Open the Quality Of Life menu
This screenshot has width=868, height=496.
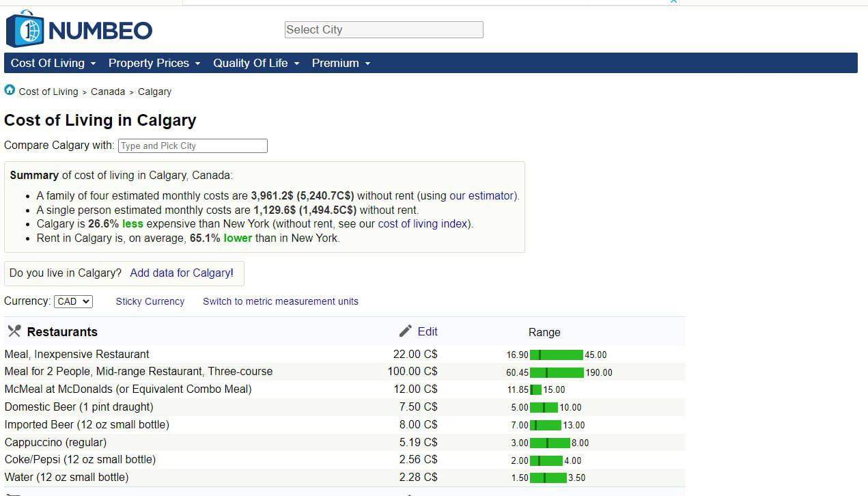(256, 63)
